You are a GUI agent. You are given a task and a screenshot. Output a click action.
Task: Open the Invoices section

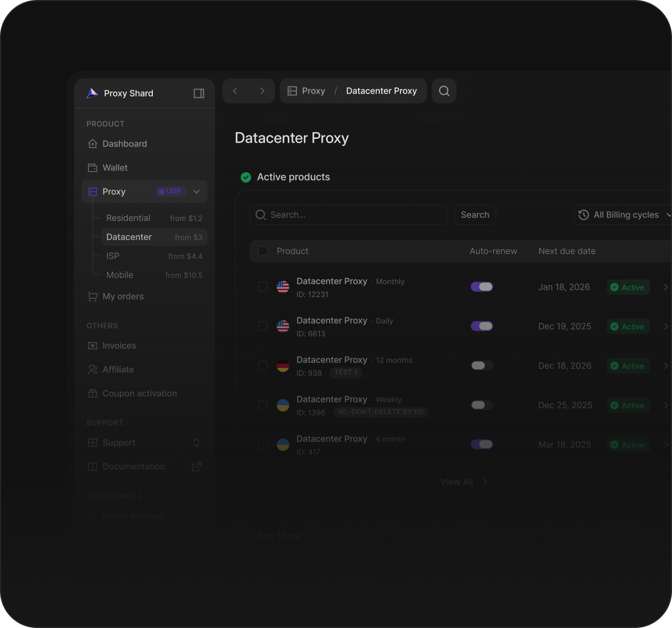click(x=118, y=345)
